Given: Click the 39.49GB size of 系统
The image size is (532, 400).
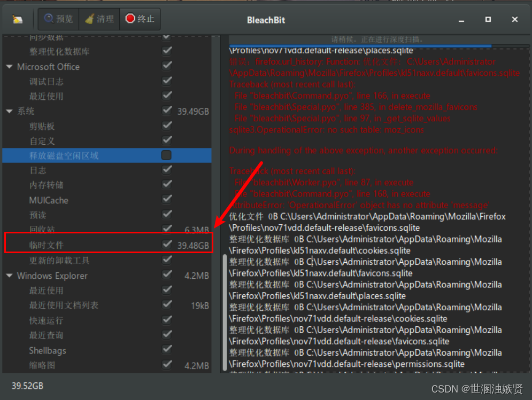Looking at the screenshot, I should pyautogui.click(x=193, y=112).
